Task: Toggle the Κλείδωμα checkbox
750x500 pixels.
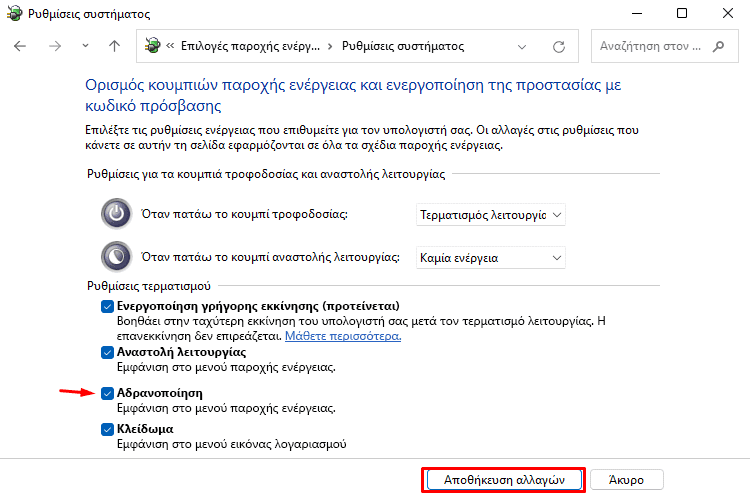Action: 107,429
